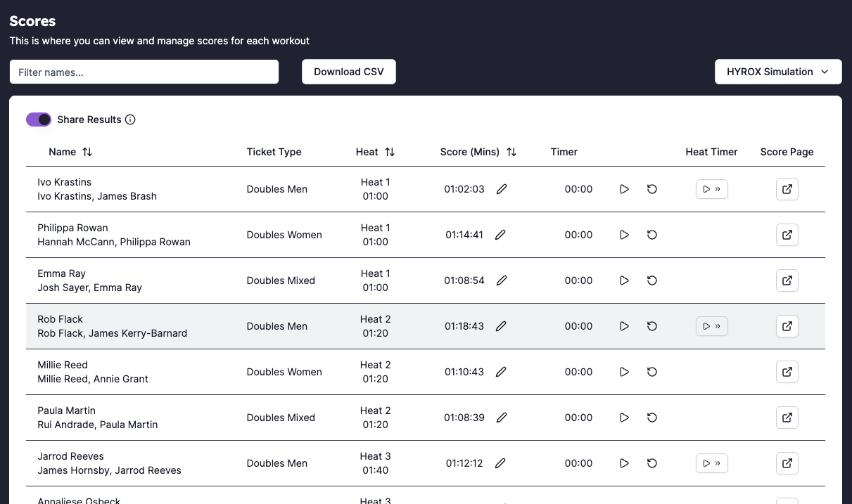This screenshot has height=504, width=852.
Task: Sort the table by Heat
Action: pos(390,152)
